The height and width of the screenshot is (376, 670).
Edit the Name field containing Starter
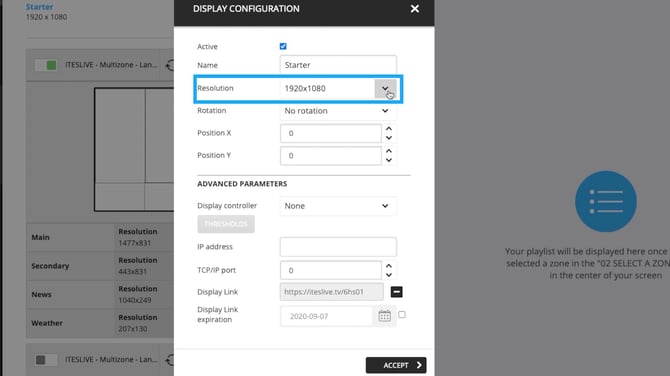pos(338,65)
